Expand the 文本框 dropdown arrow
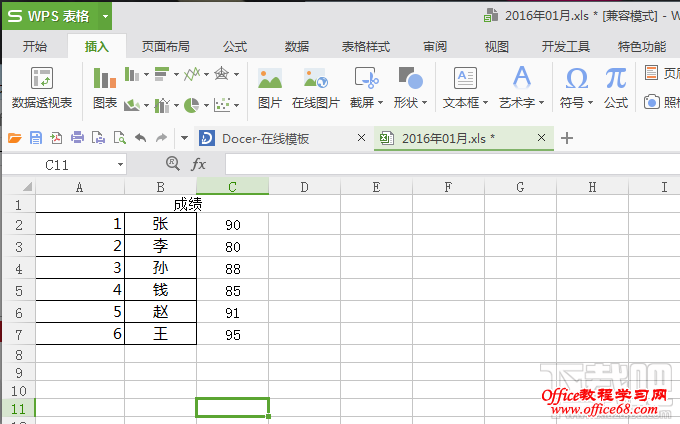Screen dimensions: 680x424 [485, 103]
